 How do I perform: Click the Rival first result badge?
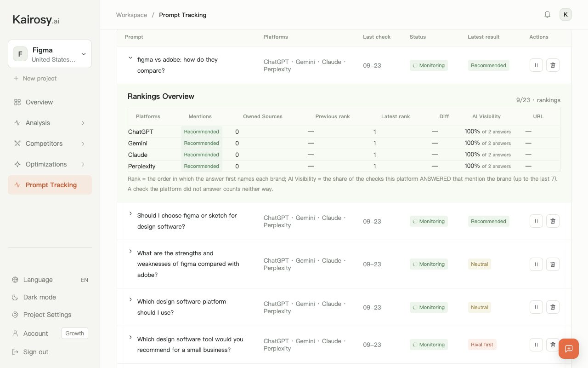482,345
